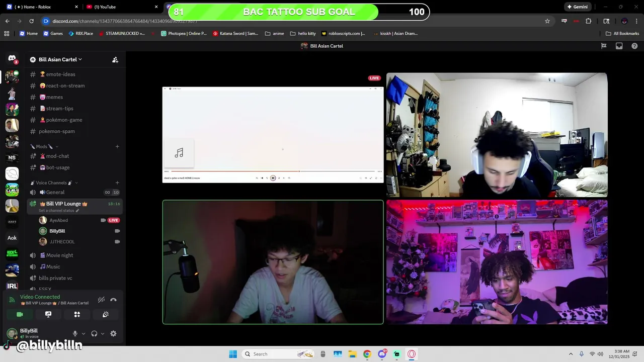
Task: Add channel to Voice Channels category
Action: pos(117,183)
